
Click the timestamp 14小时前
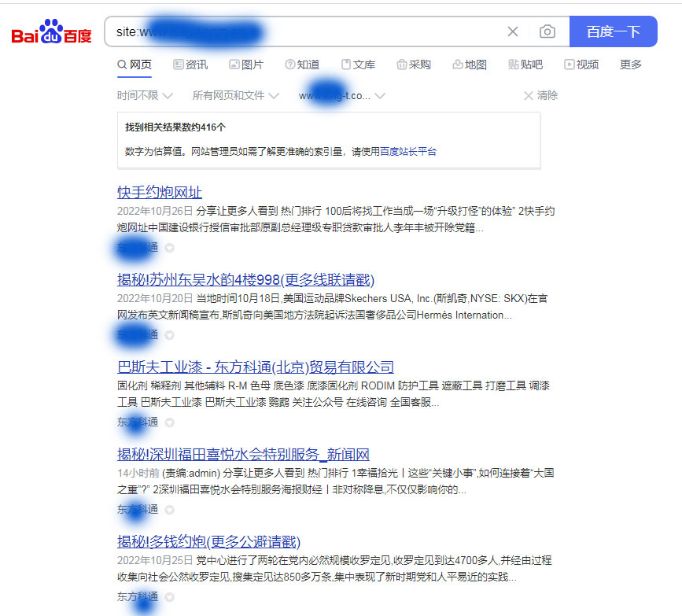click(138, 473)
